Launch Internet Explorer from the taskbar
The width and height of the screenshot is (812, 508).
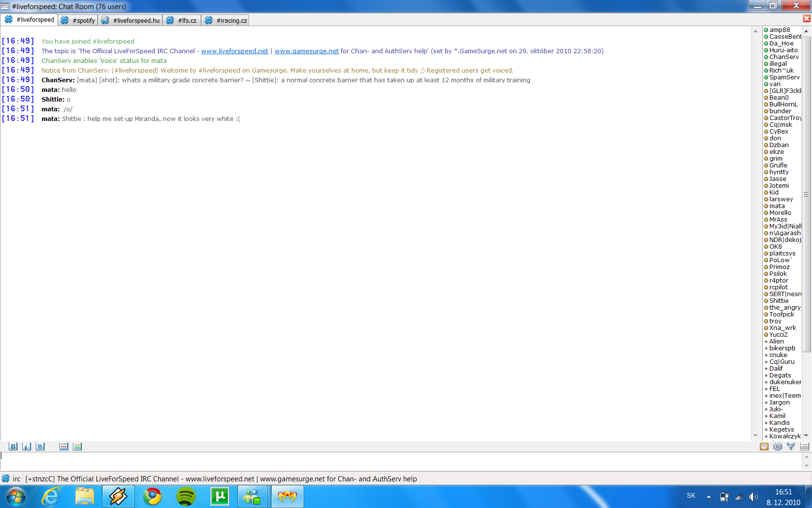[51, 496]
